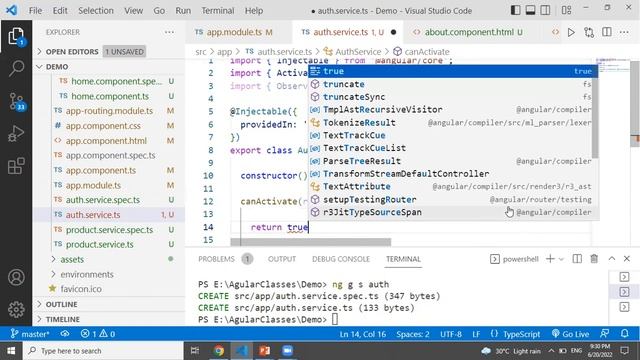Expand the Outline section
The height and width of the screenshot is (360, 640).
(109, 304)
